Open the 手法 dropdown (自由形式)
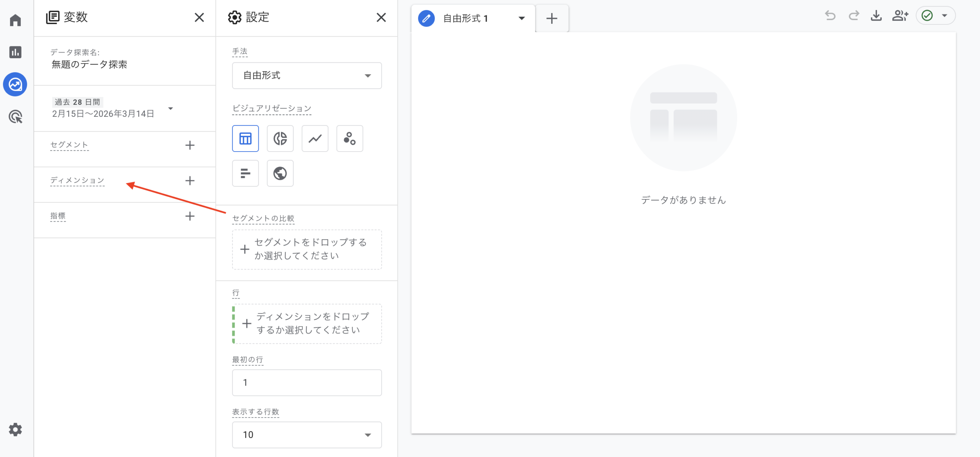Image resolution: width=980 pixels, height=457 pixels. point(307,75)
